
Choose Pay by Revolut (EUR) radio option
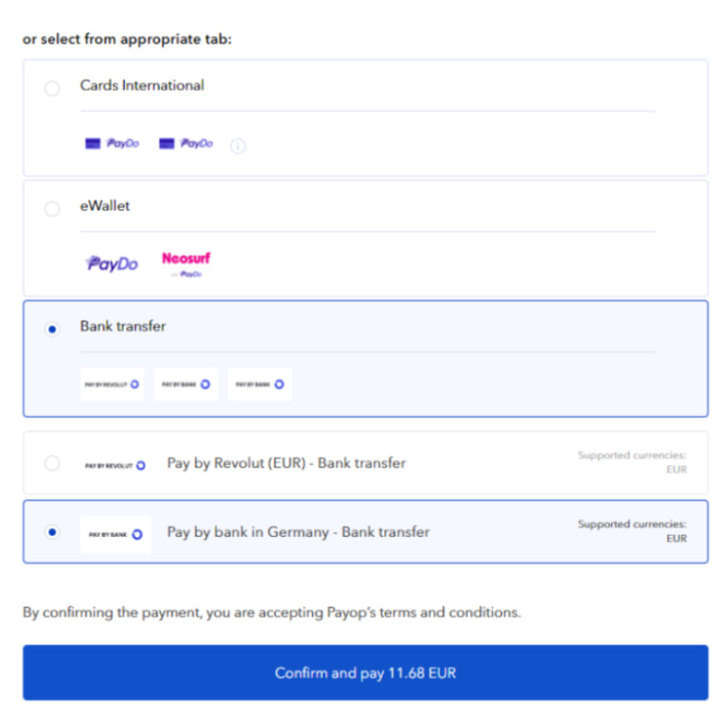pyautogui.click(x=52, y=463)
